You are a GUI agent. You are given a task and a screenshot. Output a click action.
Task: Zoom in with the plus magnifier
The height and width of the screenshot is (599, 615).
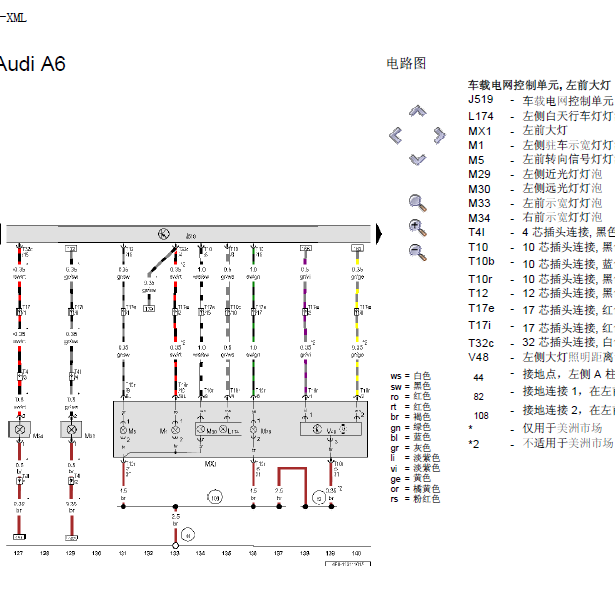(x=417, y=228)
